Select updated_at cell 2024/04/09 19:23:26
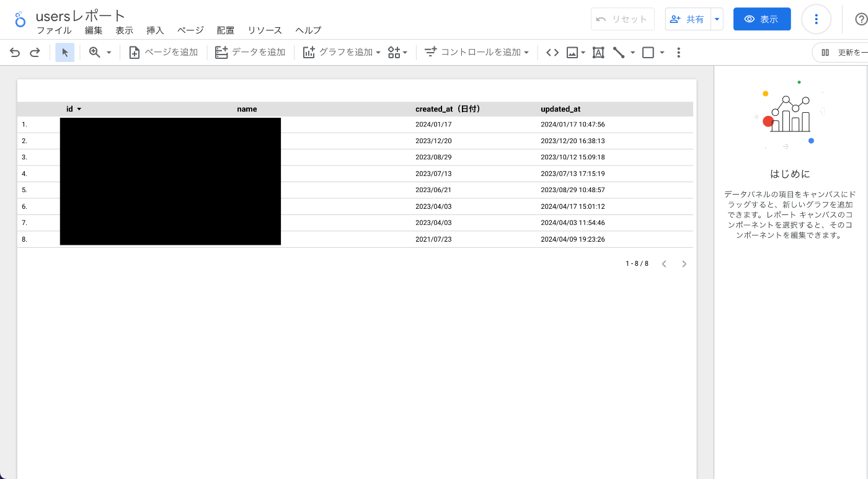868x479 pixels. click(572, 239)
